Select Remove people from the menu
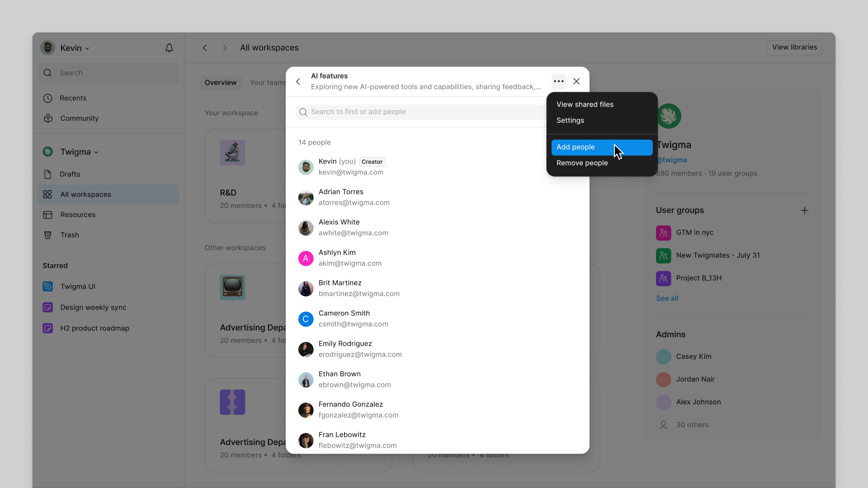 tap(582, 163)
